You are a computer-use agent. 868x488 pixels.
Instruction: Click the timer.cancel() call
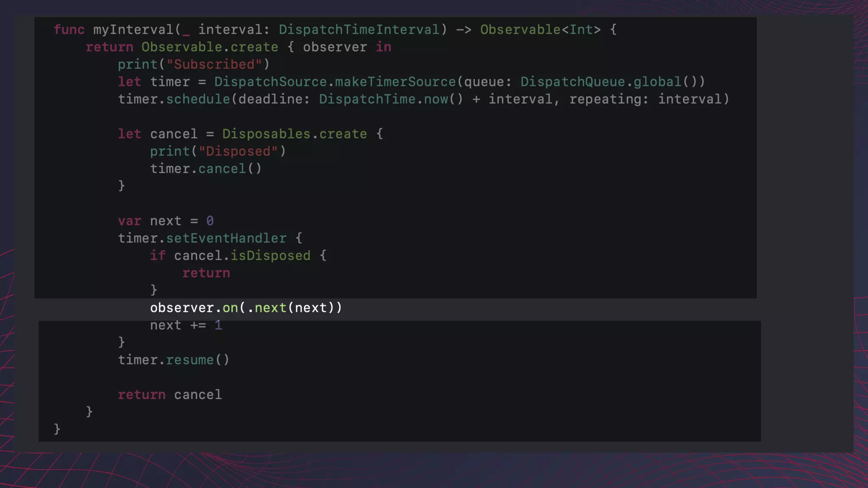206,169
